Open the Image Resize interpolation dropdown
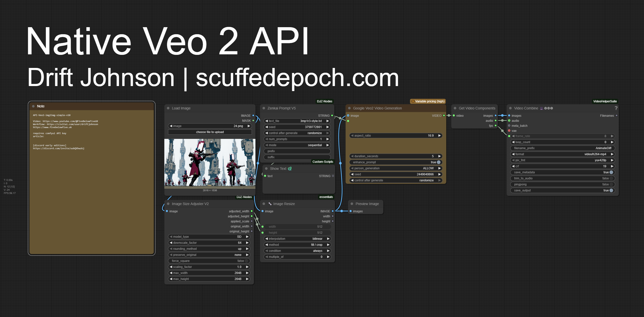The width and height of the screenshot is (644, 317). click(x=297, y=239)
